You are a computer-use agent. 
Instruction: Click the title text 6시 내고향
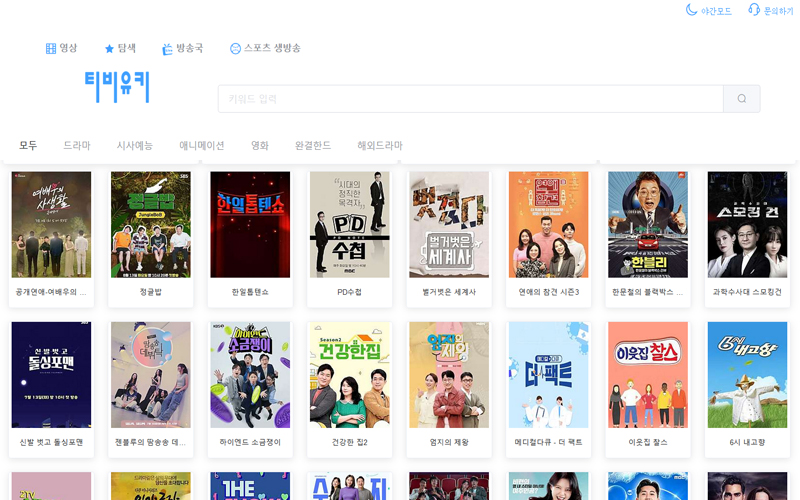point(747,442)
